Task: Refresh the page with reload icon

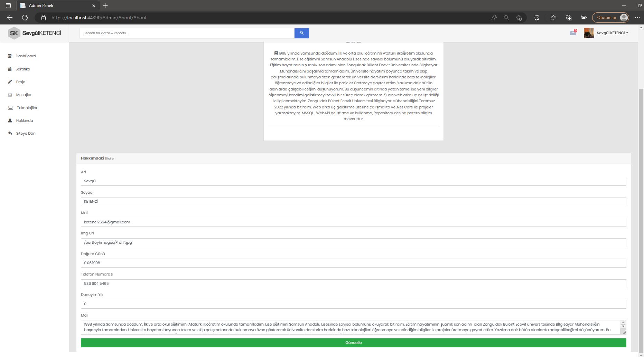Action: point(25,18)
